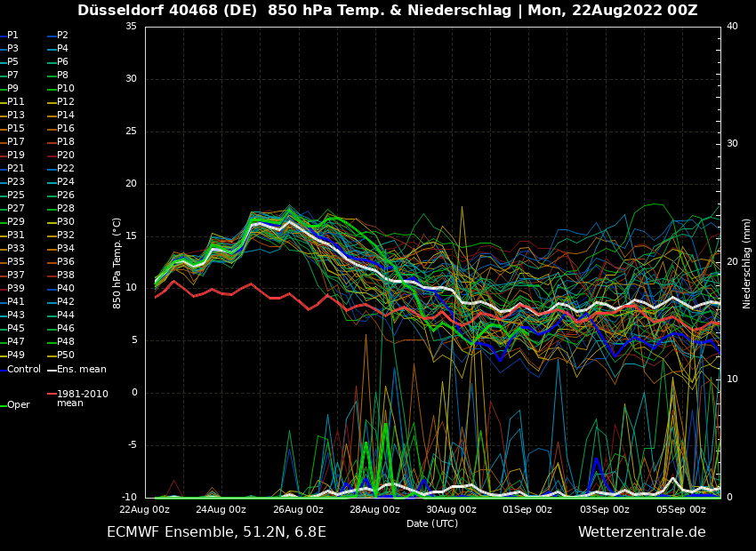
Task: Click the red 1981-2010 mean line swatch
Action: click(x=52, y=394)
